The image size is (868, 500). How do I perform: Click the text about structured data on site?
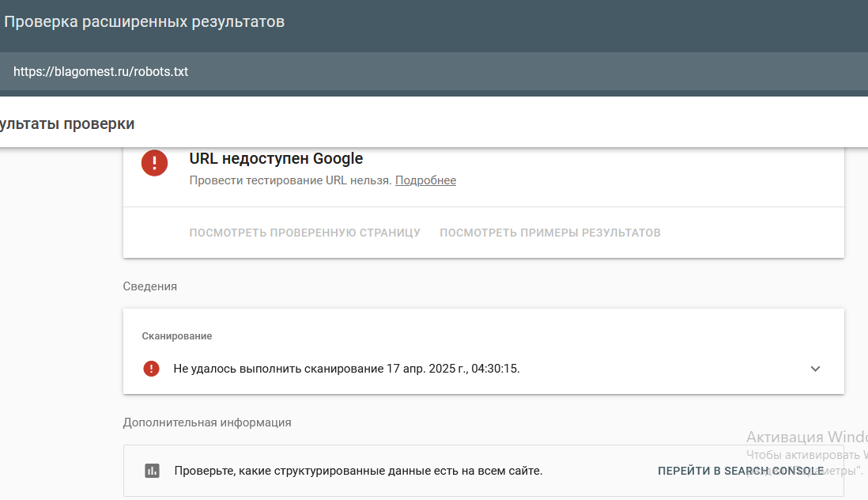[358, 471]
